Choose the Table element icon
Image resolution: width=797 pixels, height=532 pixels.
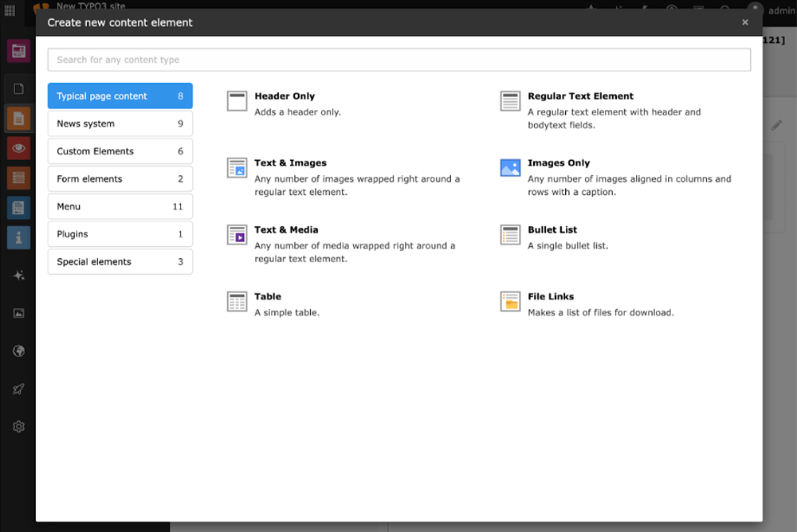237,302
